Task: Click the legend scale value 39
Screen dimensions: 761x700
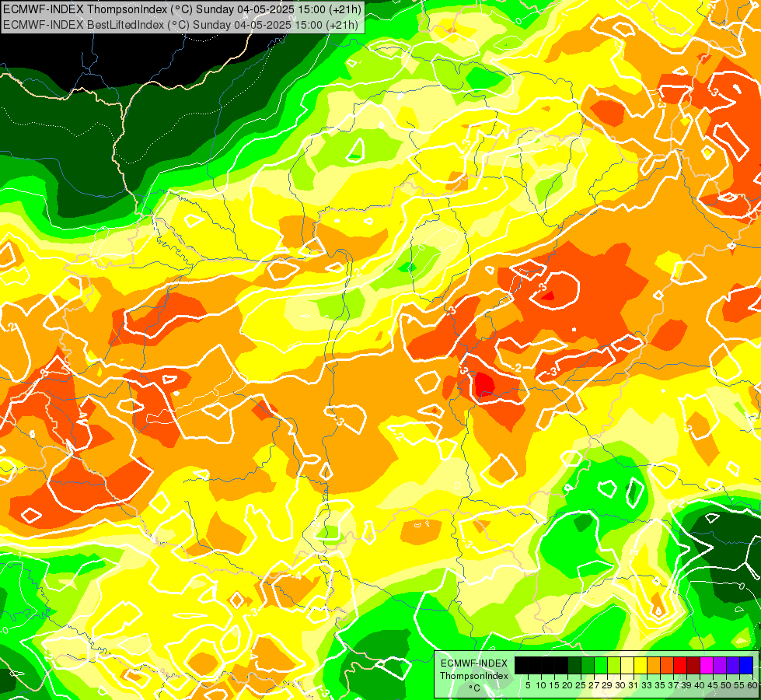Action: 686,685
